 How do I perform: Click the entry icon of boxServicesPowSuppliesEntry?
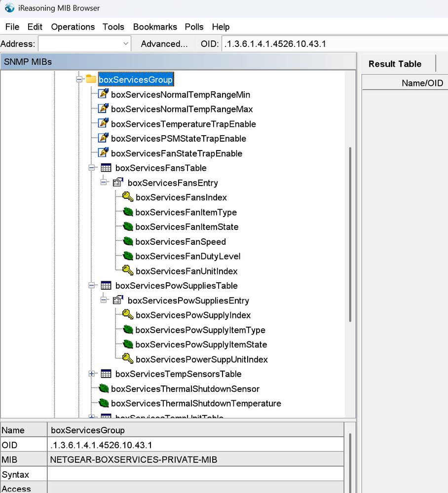point(118,300)
